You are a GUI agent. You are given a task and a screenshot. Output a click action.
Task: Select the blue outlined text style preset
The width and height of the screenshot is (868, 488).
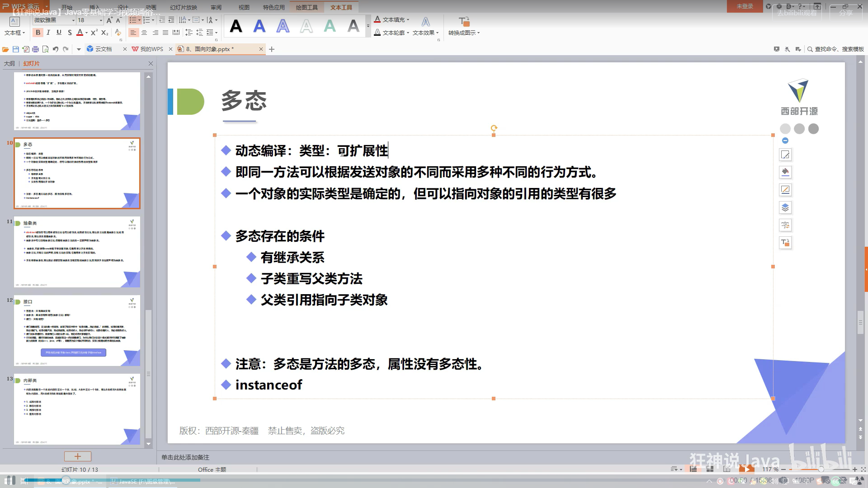click(x=283, y=26)
